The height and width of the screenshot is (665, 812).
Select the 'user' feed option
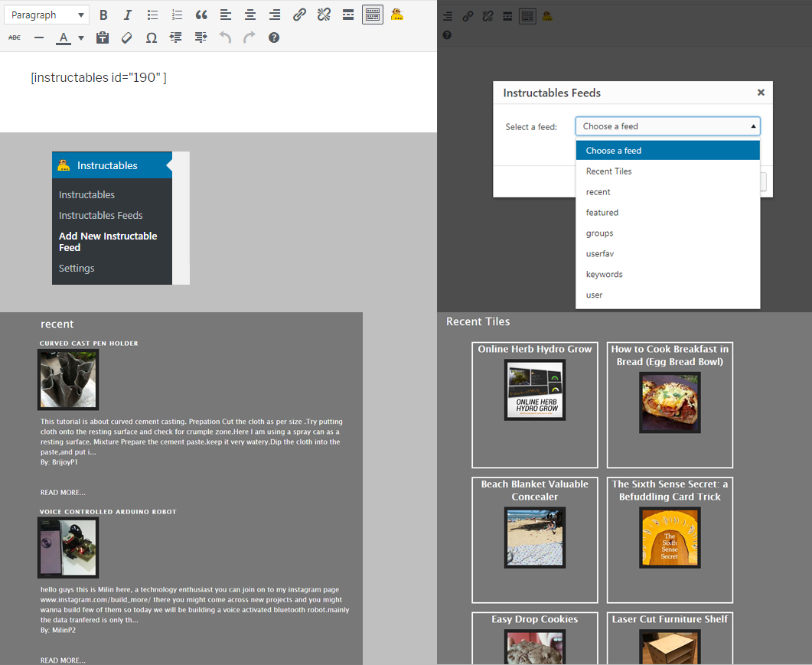[x=667, y=295]
